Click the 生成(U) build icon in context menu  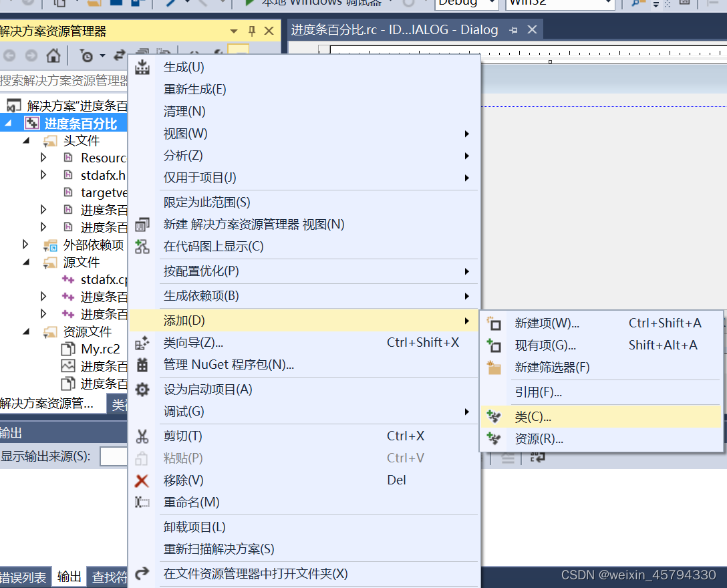[x=142, y=66]
